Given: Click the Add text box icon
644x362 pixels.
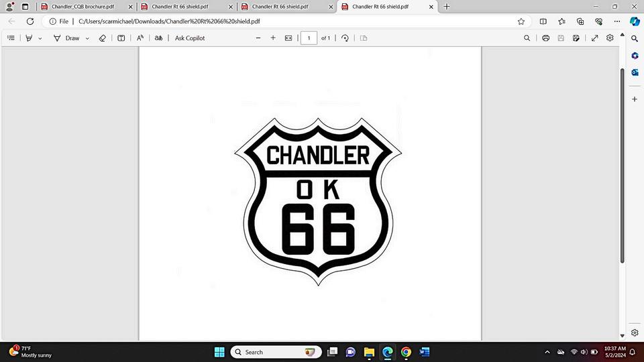Looking at the screenshot, I should (121, 38).
